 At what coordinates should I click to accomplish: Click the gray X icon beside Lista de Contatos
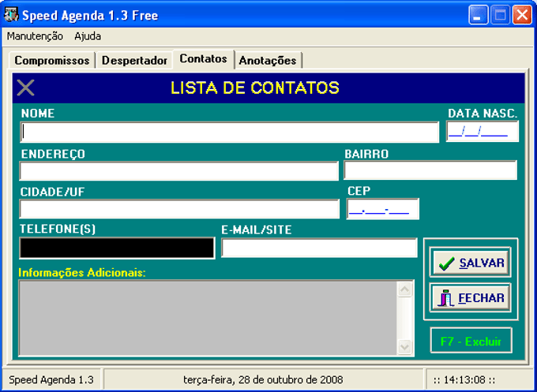click(26, 88)
